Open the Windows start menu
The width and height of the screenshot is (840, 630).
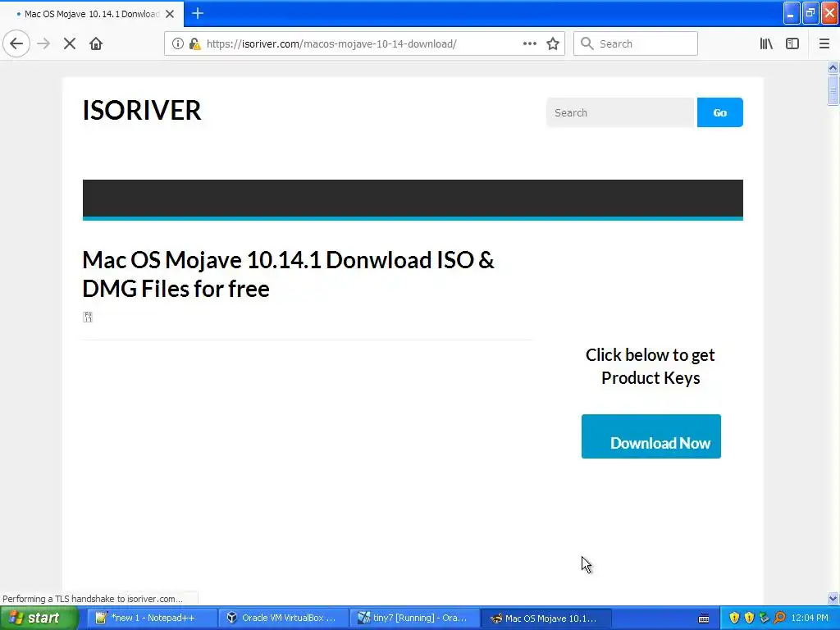(38, 619)
